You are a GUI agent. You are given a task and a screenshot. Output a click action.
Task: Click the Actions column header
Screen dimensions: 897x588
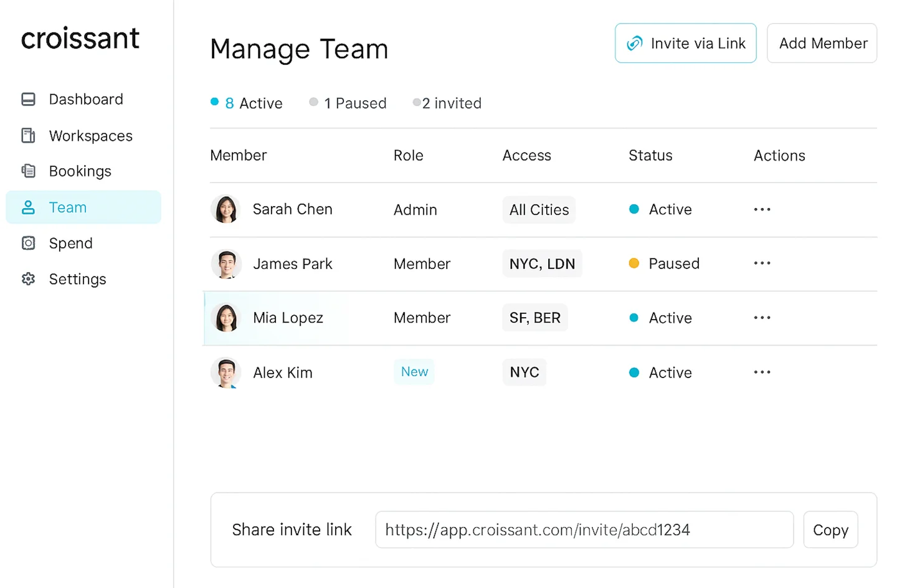[x=779, y=155]
